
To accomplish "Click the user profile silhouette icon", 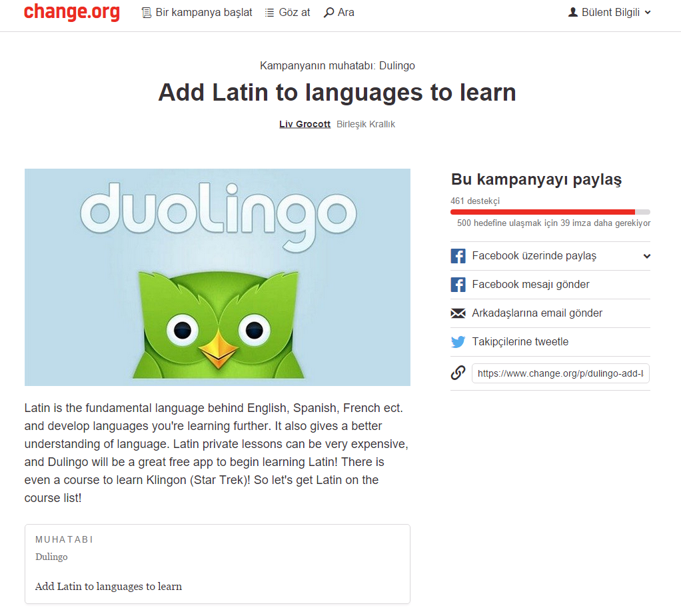I will pos(573,12).
